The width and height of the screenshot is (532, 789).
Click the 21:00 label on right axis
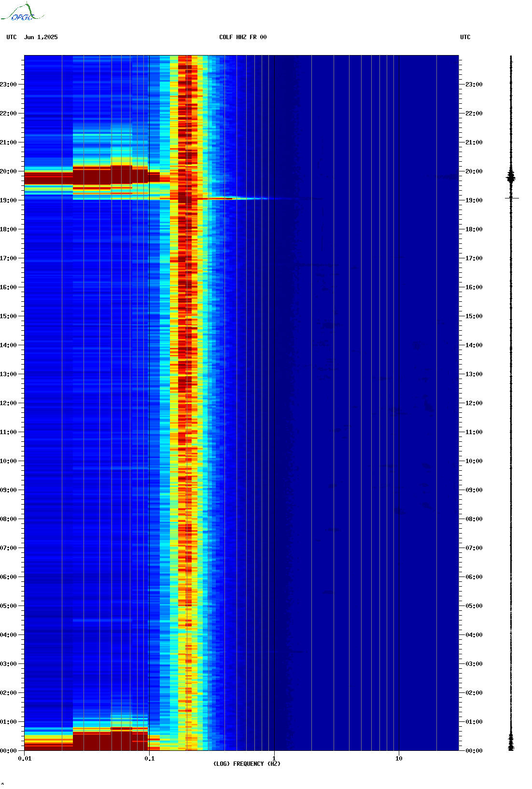[474, 142]
